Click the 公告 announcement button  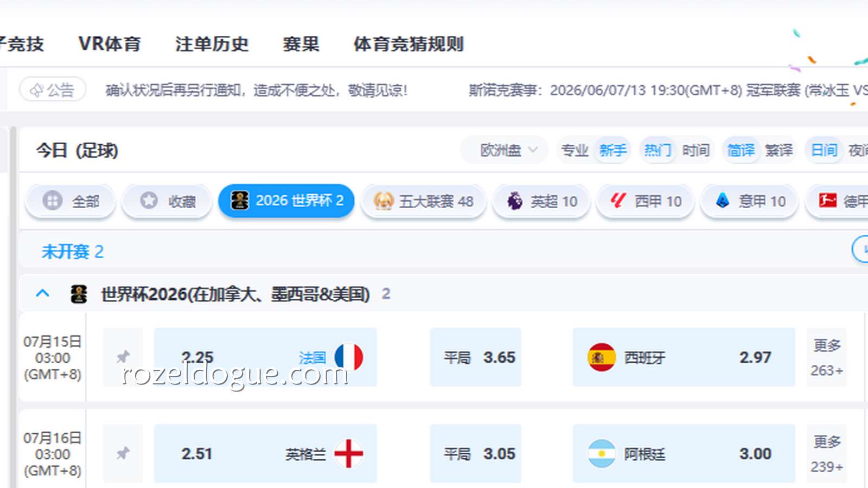(53, 89)
